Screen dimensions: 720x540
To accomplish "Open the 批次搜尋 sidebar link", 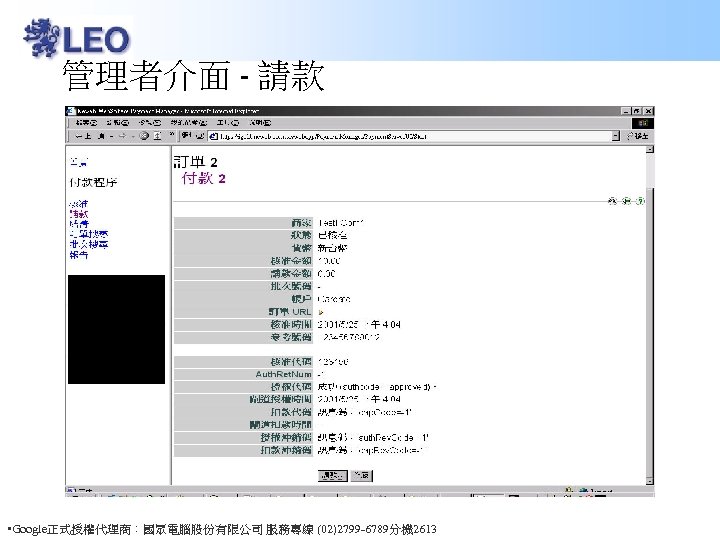I will tap(89, 244).
